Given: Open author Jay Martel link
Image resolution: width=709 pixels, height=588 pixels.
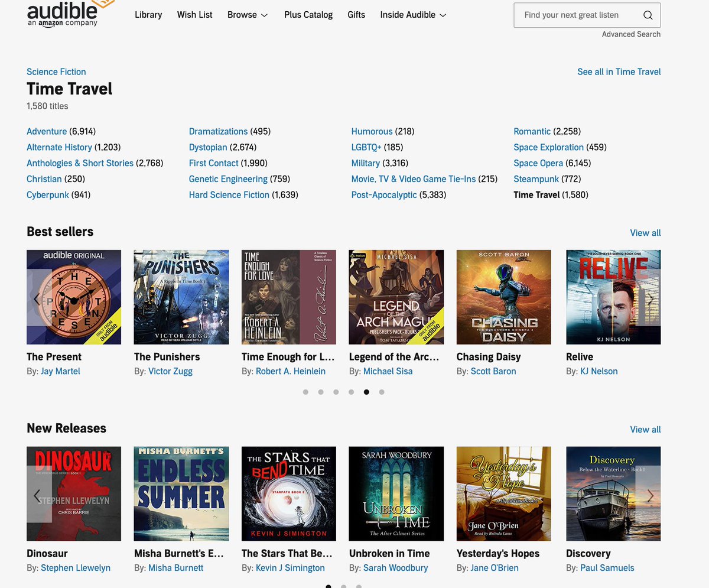Looking at the screenshot, I should tap(60, 371).
